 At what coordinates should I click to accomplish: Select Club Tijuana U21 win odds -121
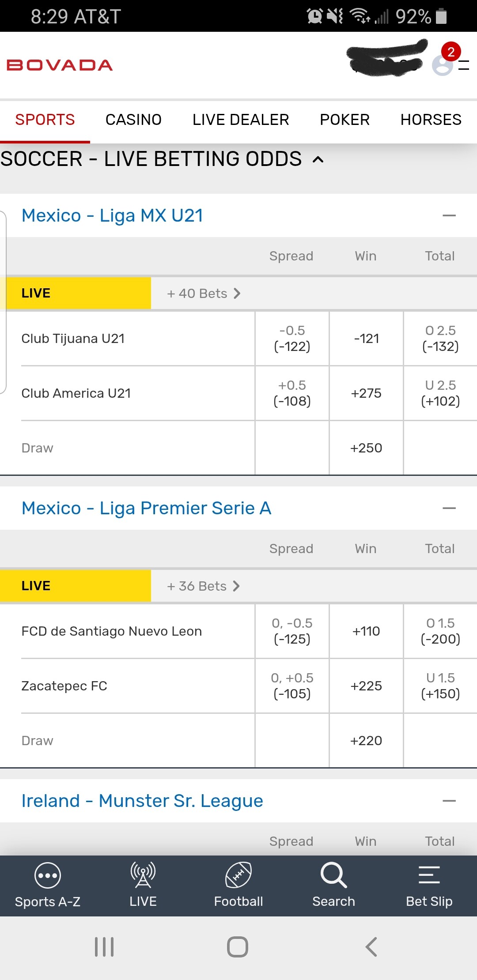click(366, 339)
